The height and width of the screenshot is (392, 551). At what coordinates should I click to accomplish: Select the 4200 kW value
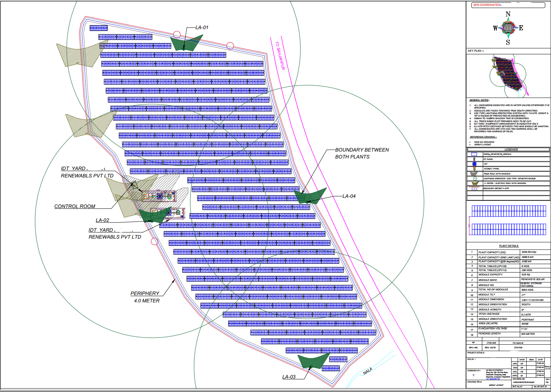[527, 262]
